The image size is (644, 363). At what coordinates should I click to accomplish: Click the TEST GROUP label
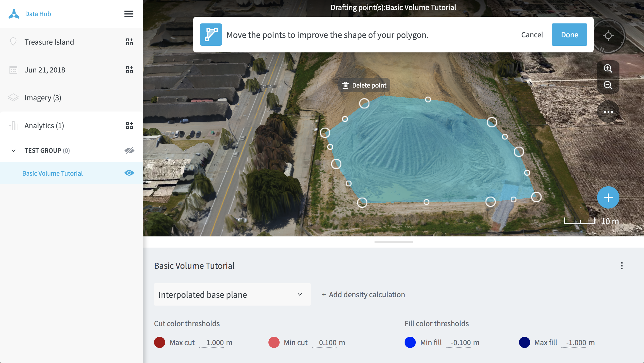point(43,151)
